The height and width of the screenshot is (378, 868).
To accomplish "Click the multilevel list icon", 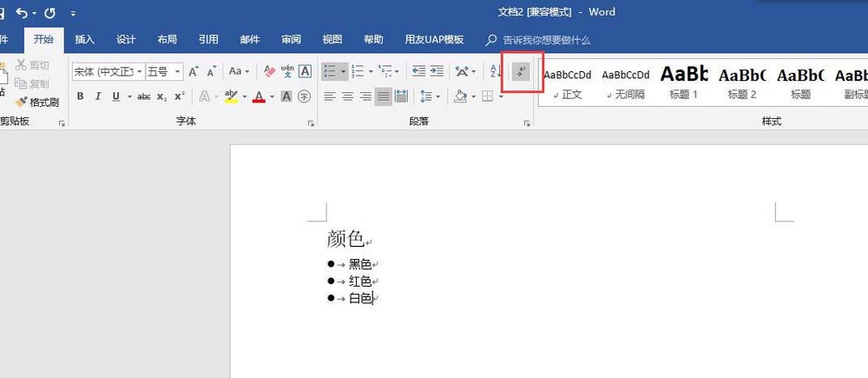I will 385,71.
